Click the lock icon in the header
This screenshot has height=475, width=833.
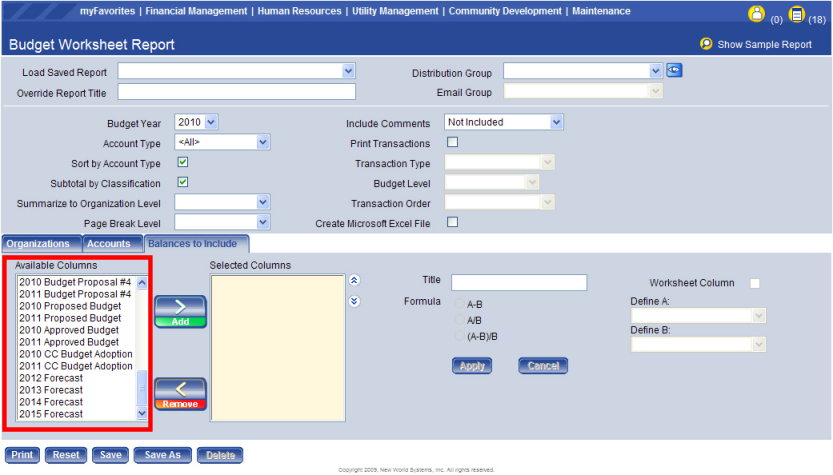click(756, 14)
